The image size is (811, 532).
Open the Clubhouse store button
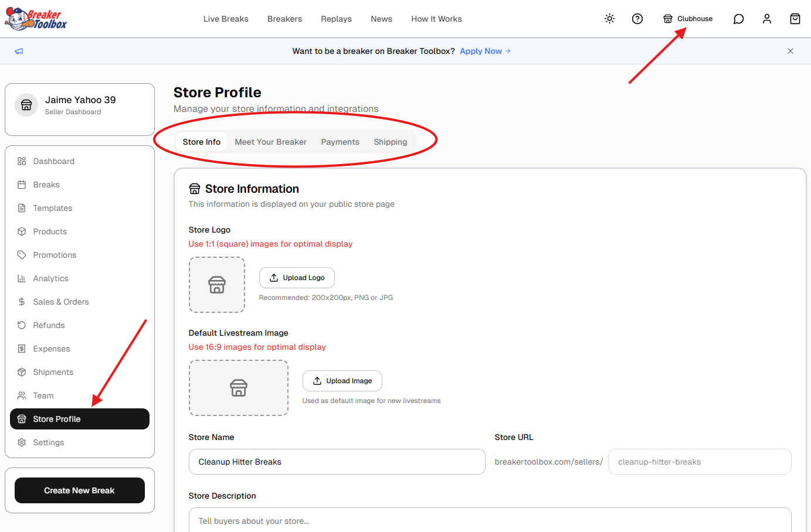pyautogui.click(x=688, y=19)
